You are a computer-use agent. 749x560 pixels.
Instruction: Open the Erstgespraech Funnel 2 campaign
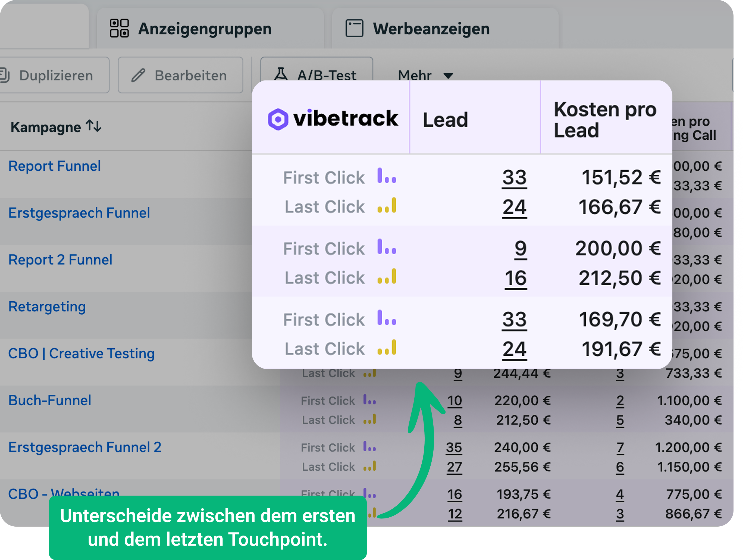(x=85, y=447)
